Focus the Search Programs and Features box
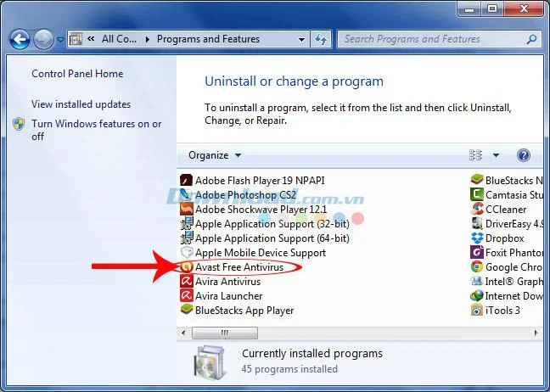 coord(439,39)
